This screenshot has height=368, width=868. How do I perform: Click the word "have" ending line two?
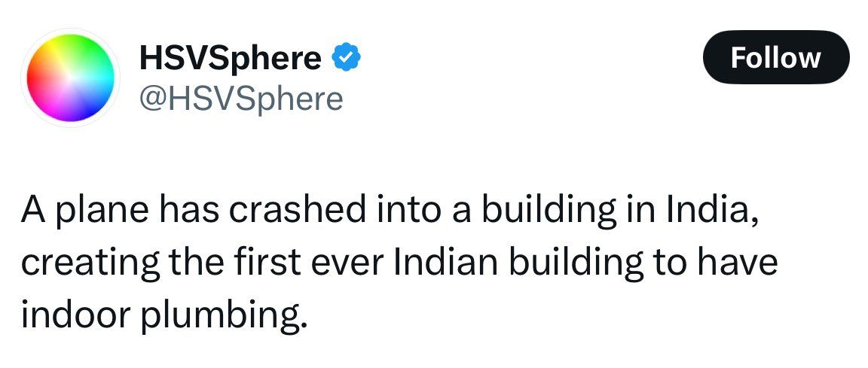pyautogui.click(x=739, y=263)
